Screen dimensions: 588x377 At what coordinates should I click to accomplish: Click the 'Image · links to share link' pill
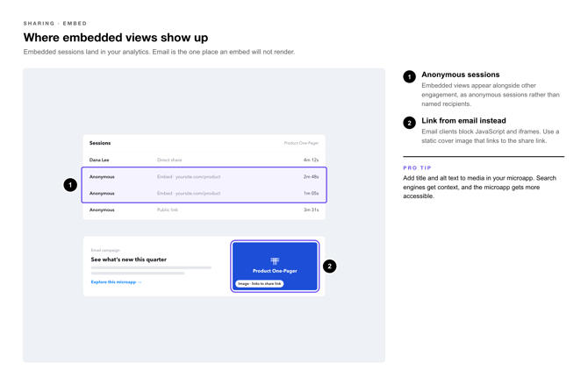pos(260,284)
